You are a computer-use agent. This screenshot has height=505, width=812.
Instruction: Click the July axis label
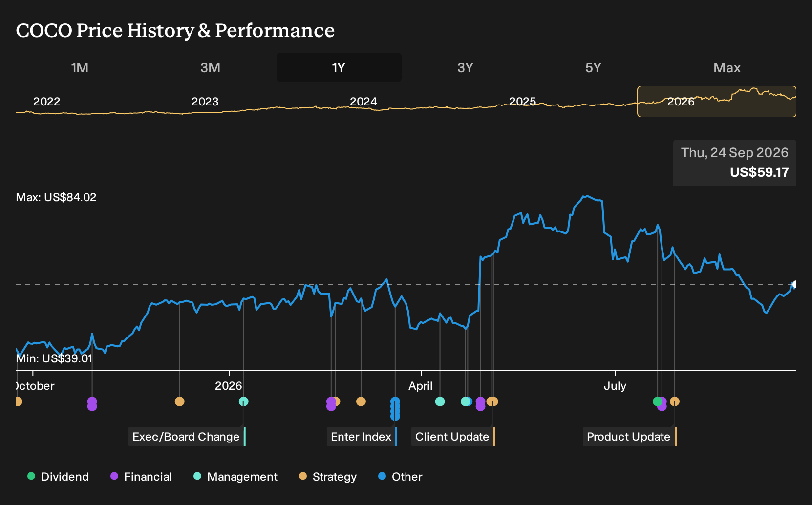pyautogui.click(x=615, y=386)
